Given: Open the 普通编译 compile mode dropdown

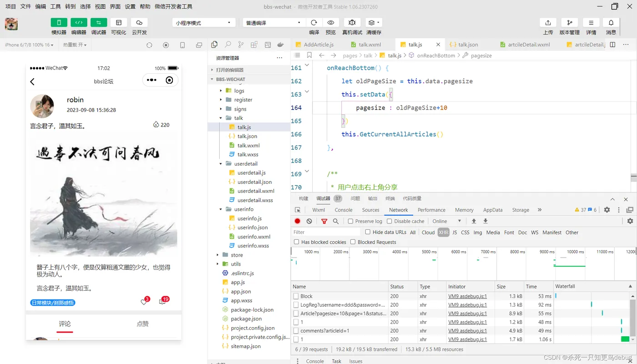Looking at the screenshot, I should 273,23.
